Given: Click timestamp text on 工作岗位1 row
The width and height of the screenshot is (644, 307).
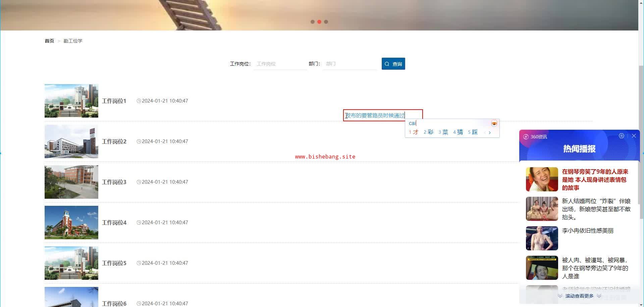Looking at the screenshot, I should [x=165, y=101].
